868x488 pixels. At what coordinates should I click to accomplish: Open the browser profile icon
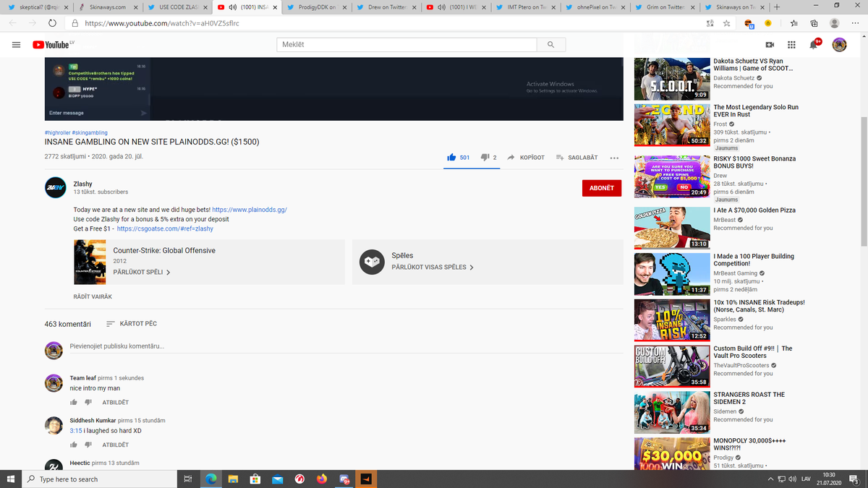[x=835, y=23]
